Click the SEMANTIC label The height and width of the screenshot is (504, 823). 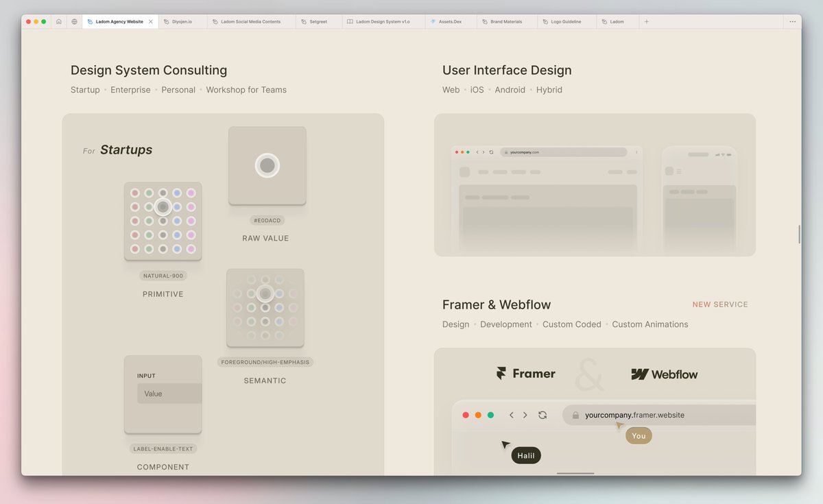pyautogui.click(x=265, y=381)
